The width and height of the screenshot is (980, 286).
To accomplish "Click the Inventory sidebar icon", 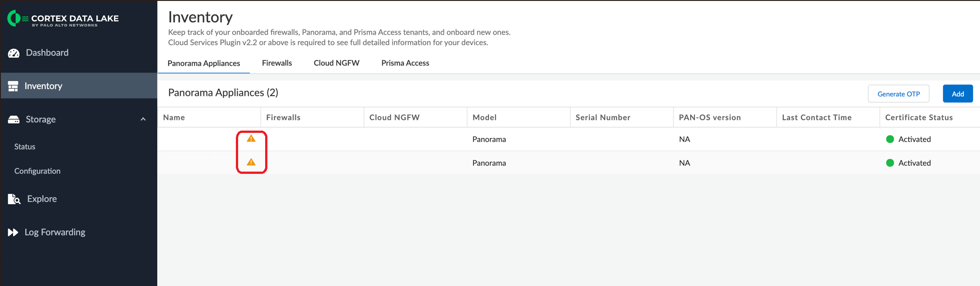I will pyautogui.click(x=13, y=86).
